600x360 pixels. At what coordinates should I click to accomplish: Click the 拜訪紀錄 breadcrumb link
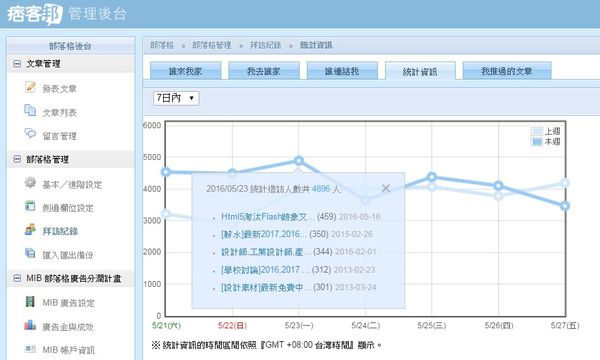click(266, 45)
